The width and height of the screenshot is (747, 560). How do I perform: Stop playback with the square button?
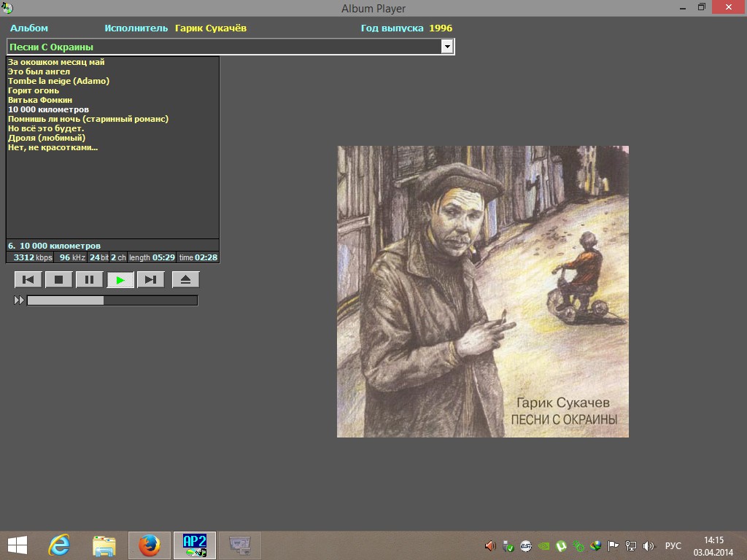tap(58, 279)
